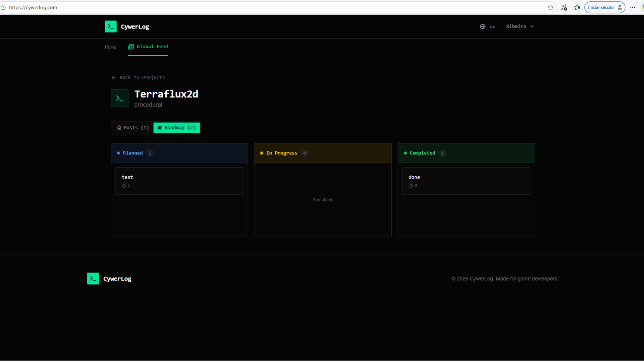Upvote the 'done' roadmap item
The width and height of the screenshot is (644, 362).
(x=411, y=186)
